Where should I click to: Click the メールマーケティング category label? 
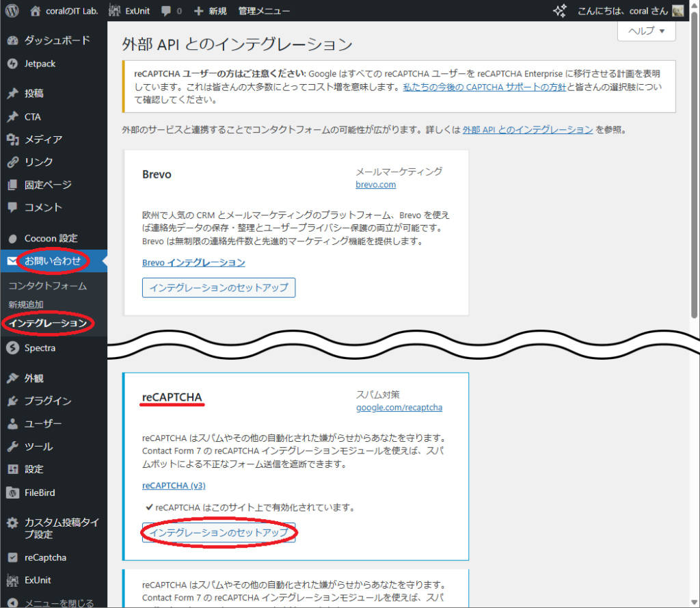[399, 172]
